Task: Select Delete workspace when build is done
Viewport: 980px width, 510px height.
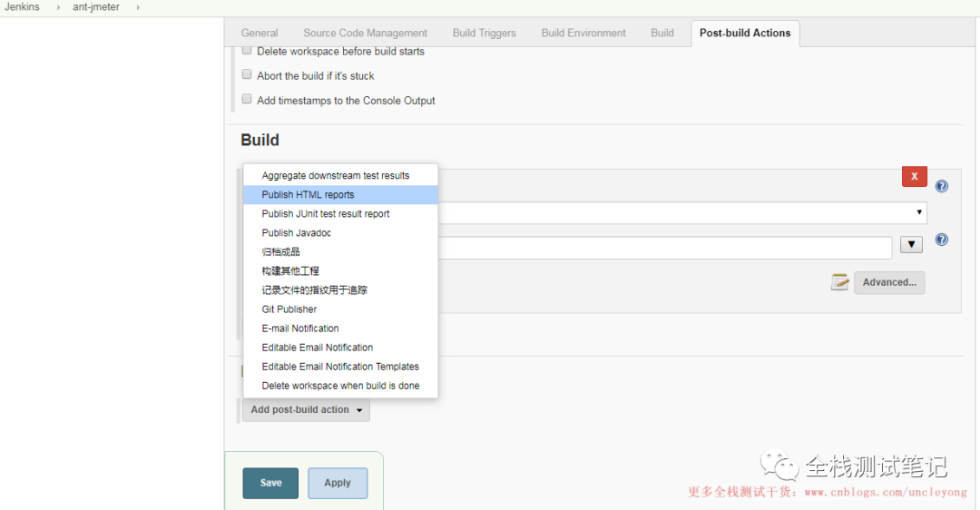Action: point(340,386)
